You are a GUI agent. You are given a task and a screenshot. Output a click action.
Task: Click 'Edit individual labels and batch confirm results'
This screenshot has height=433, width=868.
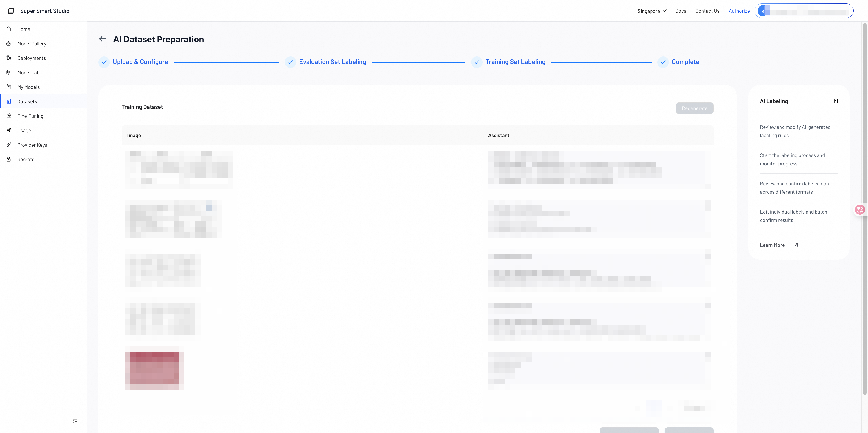coord(794,216)
